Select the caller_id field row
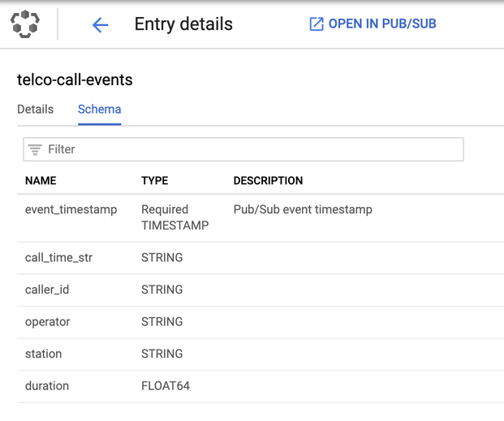 pos(261,290)
